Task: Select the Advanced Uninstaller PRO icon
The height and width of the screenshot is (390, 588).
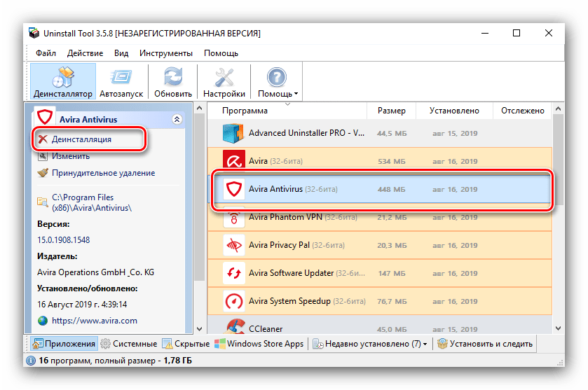Action: pyautogui.click(x=233, y=132)
